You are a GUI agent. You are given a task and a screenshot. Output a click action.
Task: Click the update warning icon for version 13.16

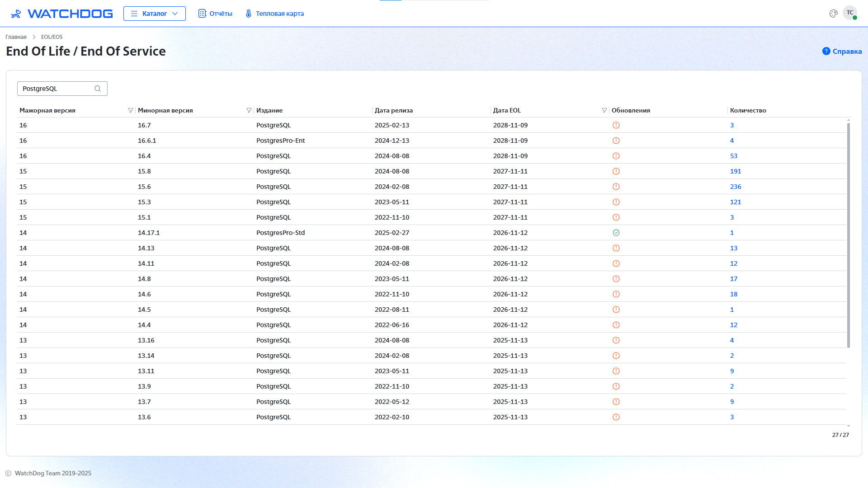pos(616,340)
